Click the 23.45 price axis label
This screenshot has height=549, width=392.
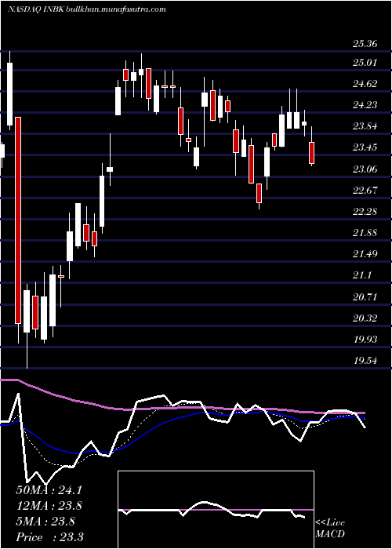tap(365, 147)
